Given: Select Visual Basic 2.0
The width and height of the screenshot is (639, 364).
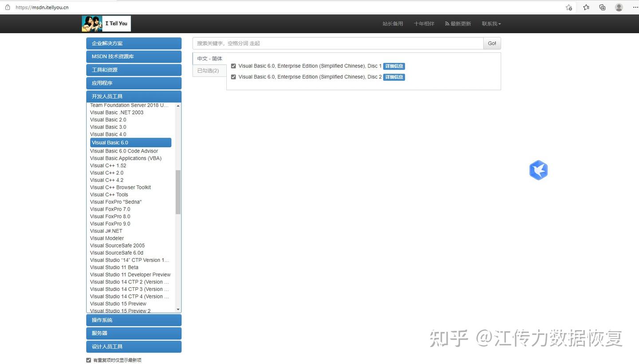Looking at the screenshot, I should tap(108, 120).
